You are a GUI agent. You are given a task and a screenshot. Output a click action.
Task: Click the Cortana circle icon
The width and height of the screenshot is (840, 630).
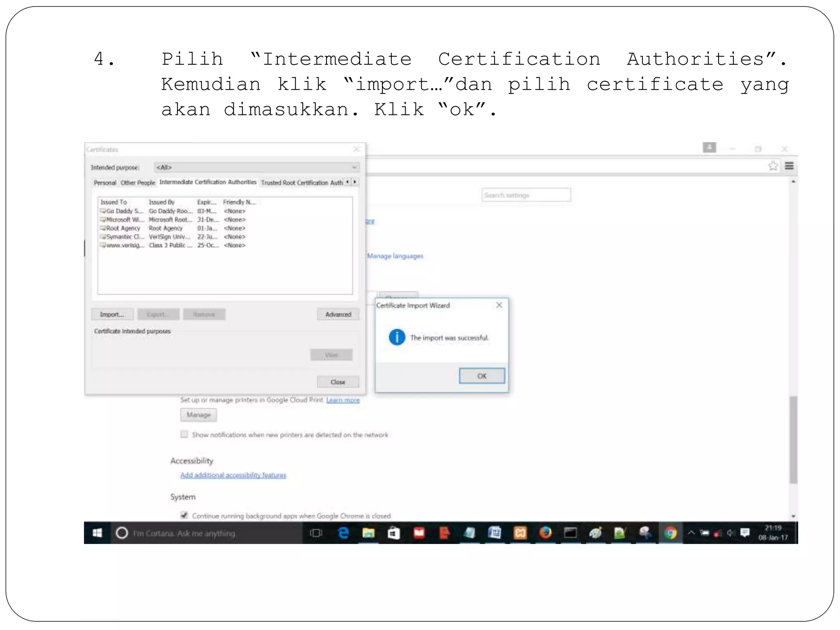[x=122, y=533]
